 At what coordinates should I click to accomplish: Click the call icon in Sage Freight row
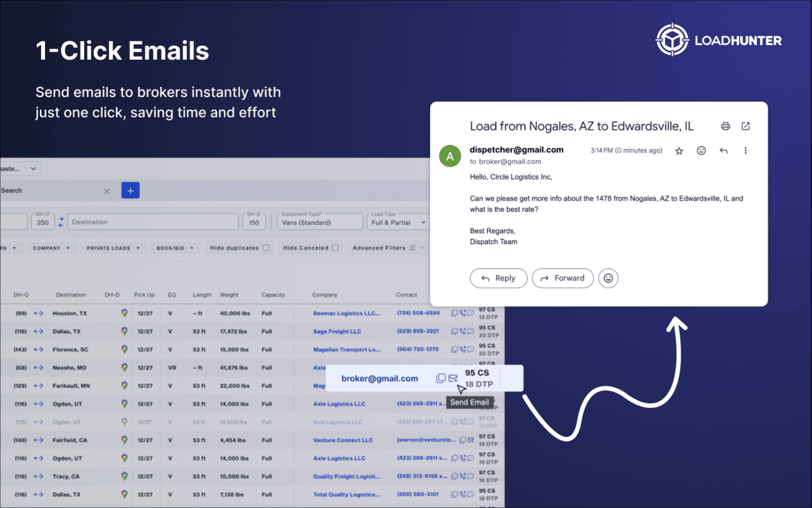click(x=462, y=331)
